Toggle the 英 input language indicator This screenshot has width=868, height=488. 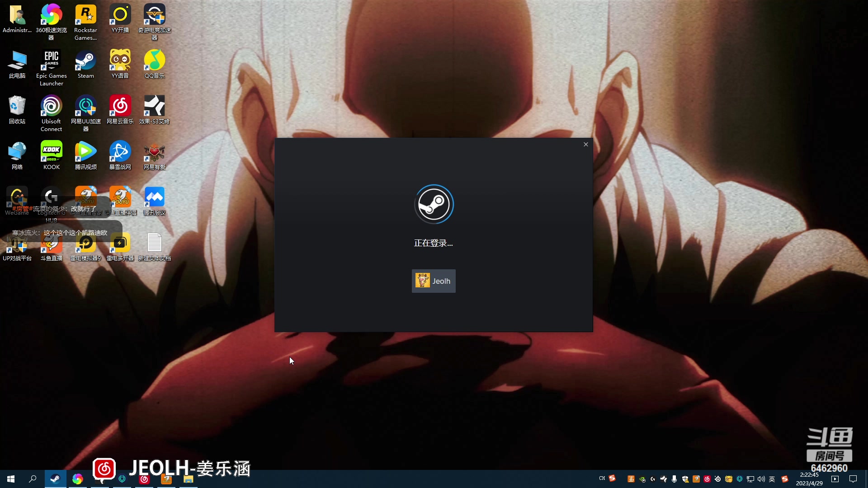[772, 479]
